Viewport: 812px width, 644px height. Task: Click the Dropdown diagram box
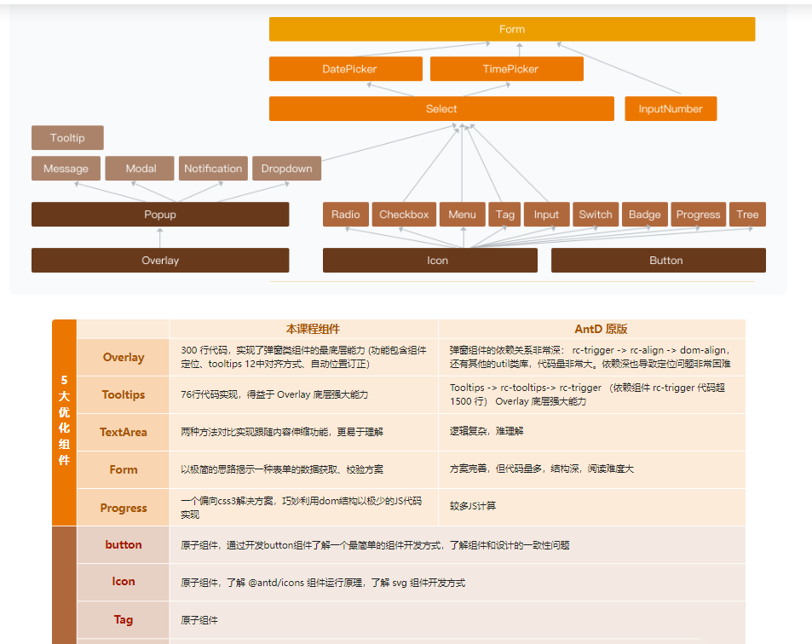click(x=286, y=169)
